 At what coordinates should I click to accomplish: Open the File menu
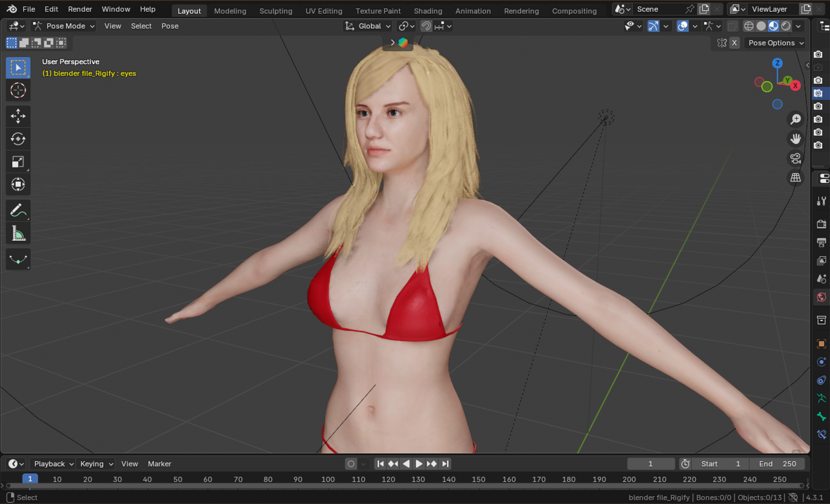point(29,9)
